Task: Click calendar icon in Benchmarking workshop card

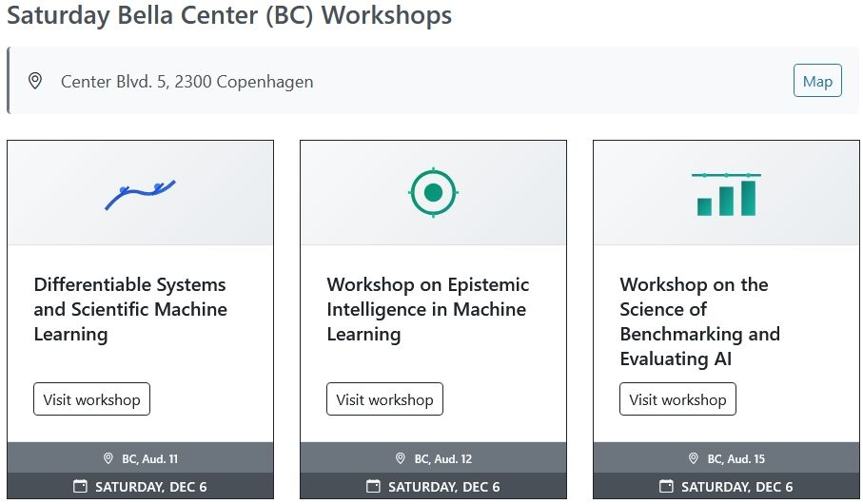Action: [667, 487]
